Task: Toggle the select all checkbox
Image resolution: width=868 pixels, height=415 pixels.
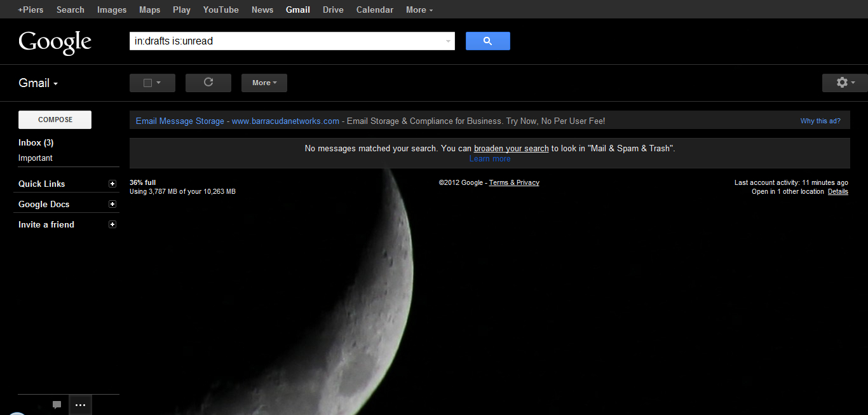Action: (147, 83)
